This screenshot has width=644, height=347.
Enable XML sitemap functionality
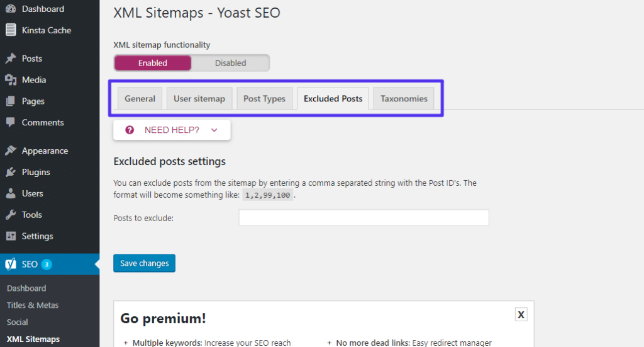click(153, 63)
